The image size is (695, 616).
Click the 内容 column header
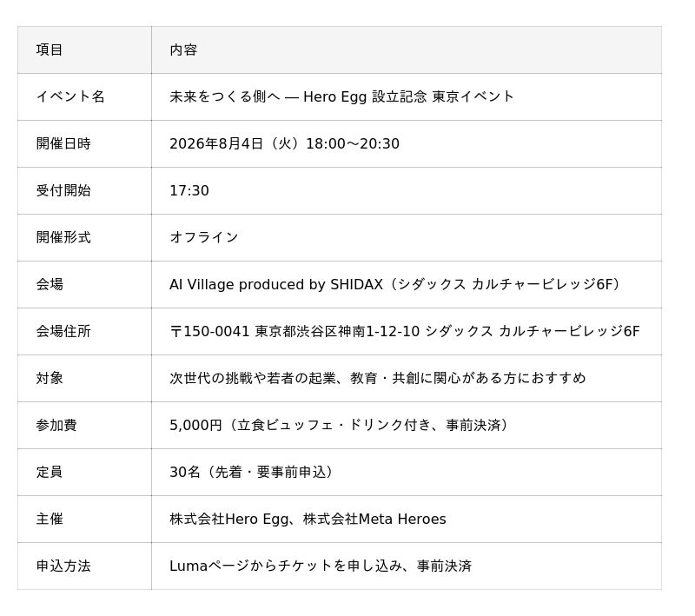[183, 50]
